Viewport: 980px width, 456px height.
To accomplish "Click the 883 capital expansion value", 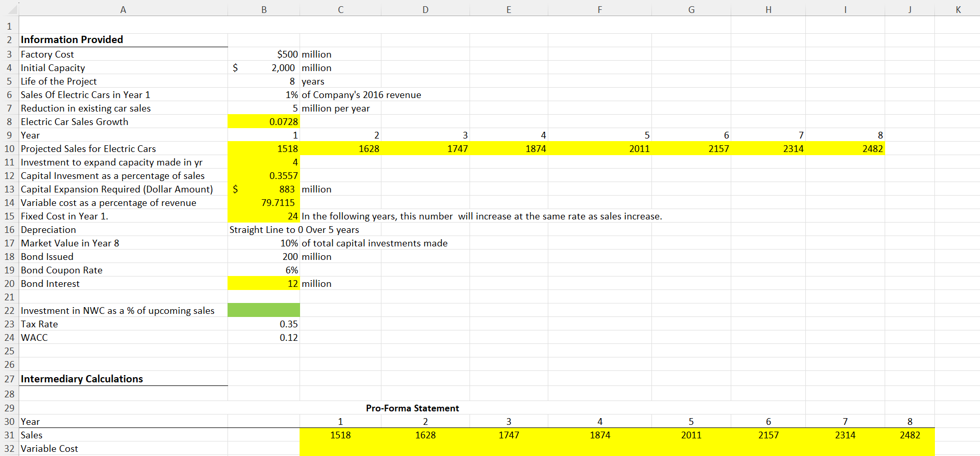I will tap(264, 189).
